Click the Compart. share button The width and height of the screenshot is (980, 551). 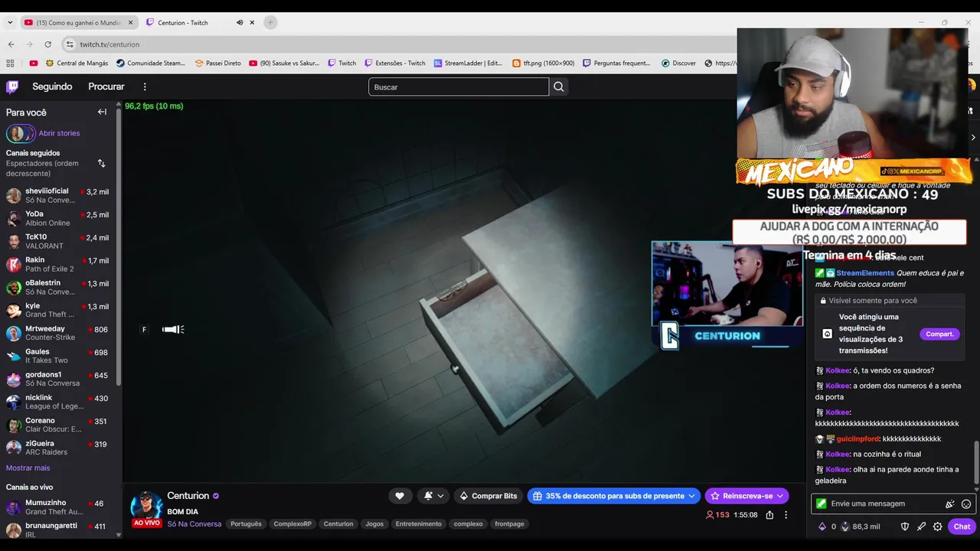939,334
